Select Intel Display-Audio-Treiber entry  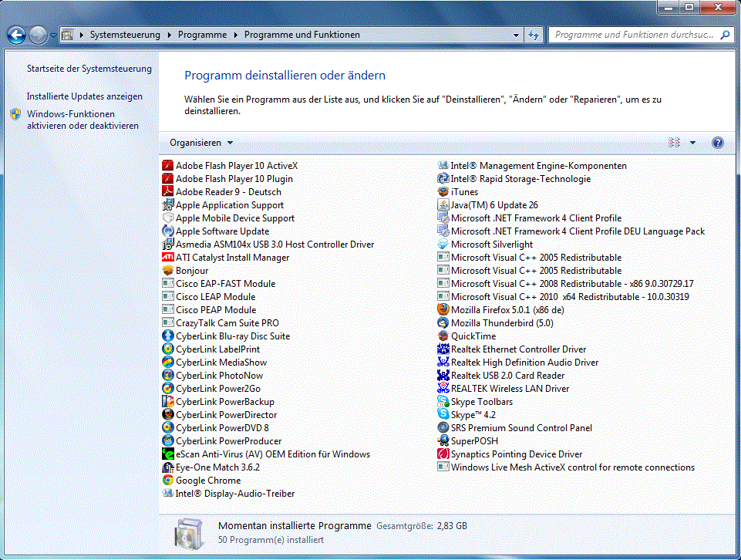(x=229, y=494)
